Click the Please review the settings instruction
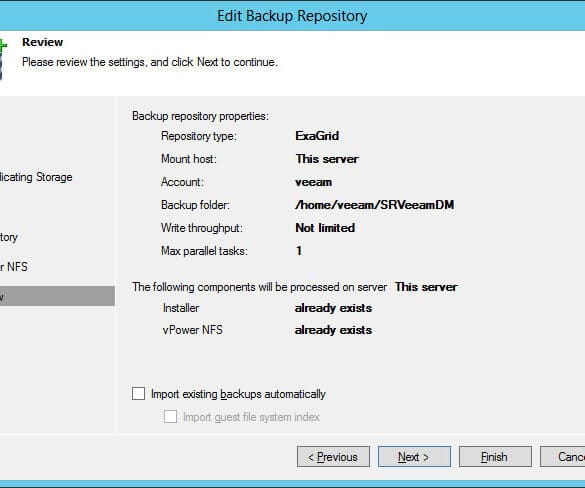The image size is (585, 488). [x=150, y=62]
